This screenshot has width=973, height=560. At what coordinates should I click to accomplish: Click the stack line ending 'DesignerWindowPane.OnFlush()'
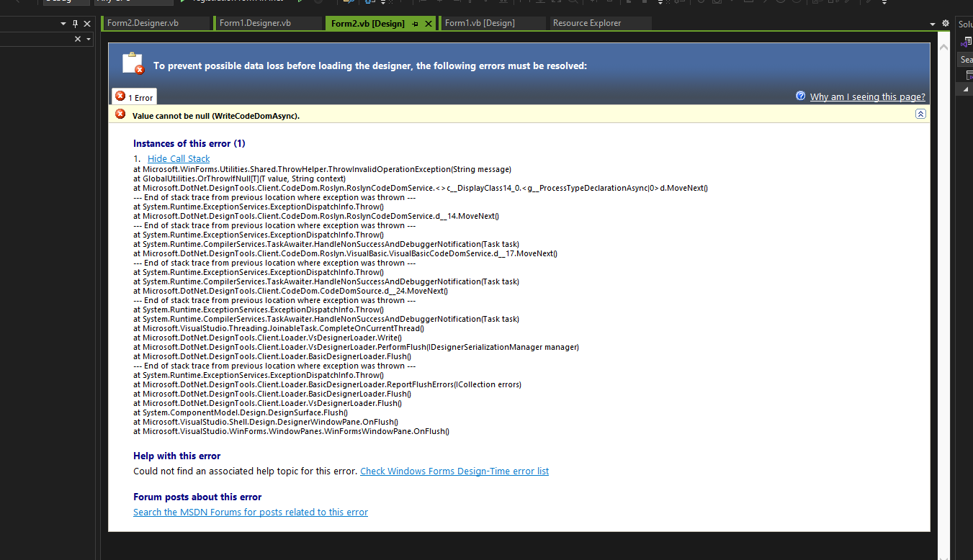pos(266,423)
